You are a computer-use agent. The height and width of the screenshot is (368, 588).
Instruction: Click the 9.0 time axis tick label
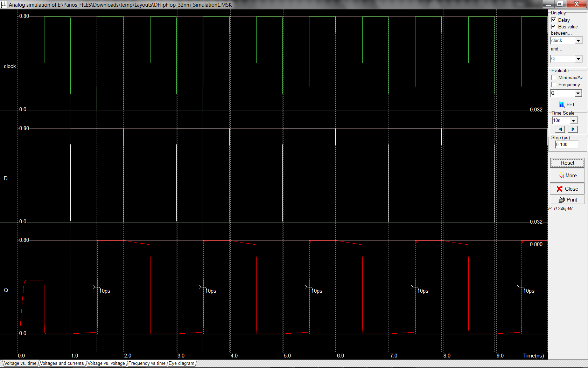pyautogui.click(x=500, y=356)
